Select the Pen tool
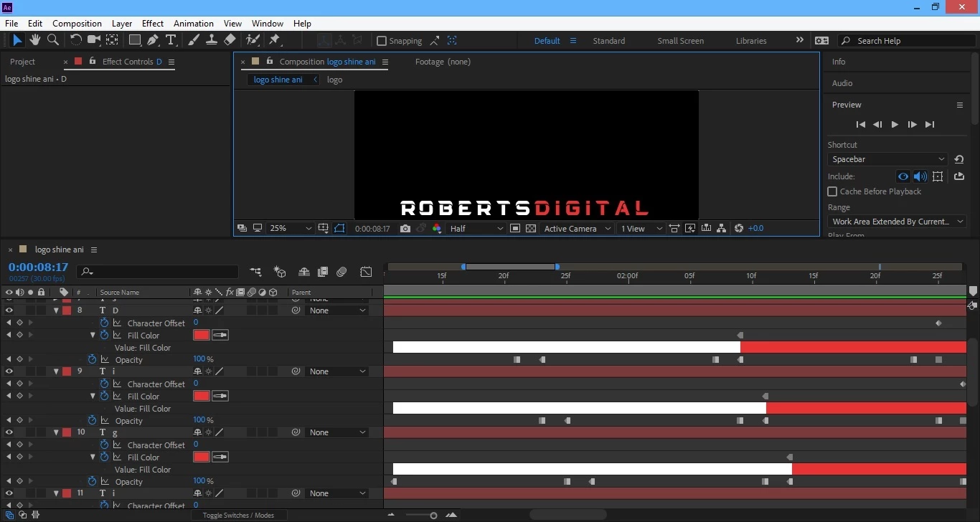 [x=153, y=40]
